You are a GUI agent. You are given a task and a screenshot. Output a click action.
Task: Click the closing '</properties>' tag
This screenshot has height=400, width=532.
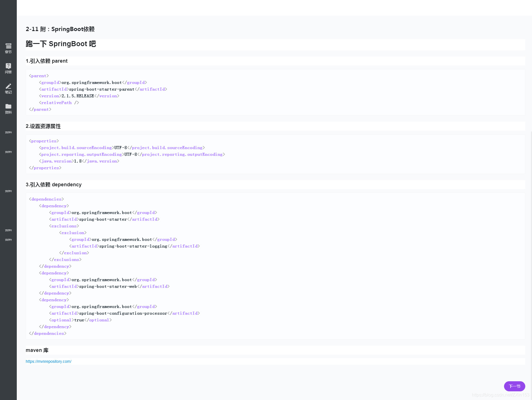[45, 168]
